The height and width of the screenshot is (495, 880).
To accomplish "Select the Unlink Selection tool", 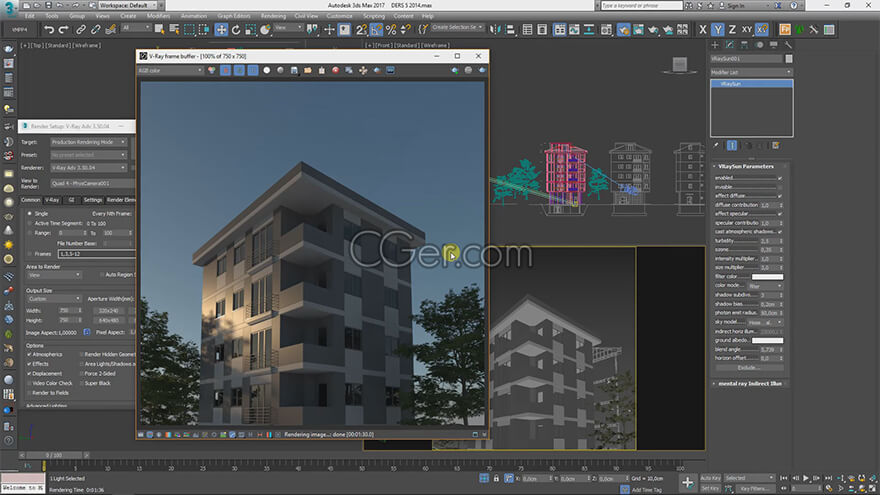I will [95, 29].
